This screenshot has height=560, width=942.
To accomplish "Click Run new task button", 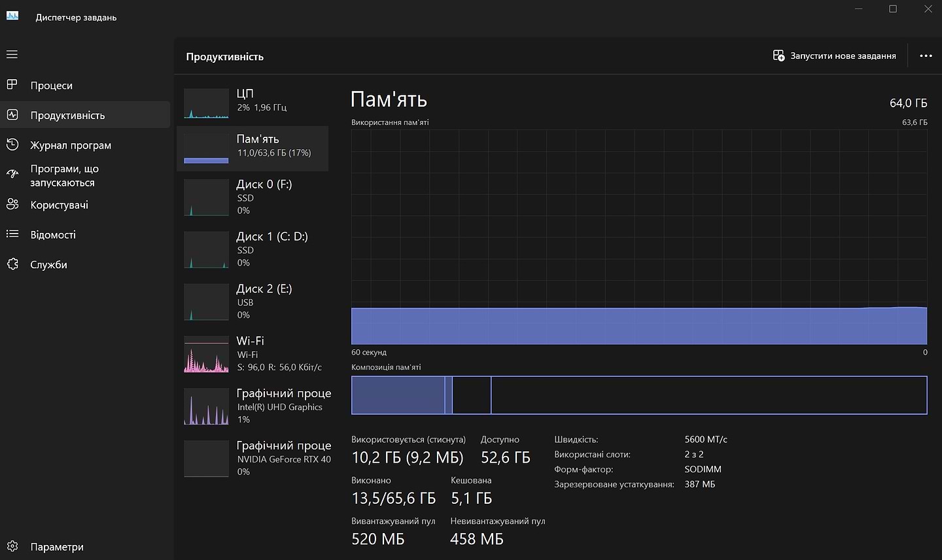I will tap(835, 56).
